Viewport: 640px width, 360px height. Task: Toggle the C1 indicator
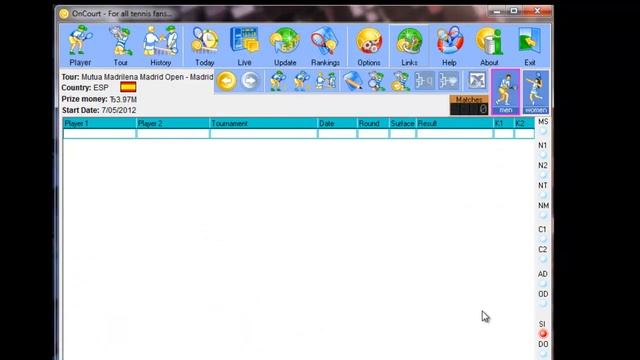click(x=543, y=239)
